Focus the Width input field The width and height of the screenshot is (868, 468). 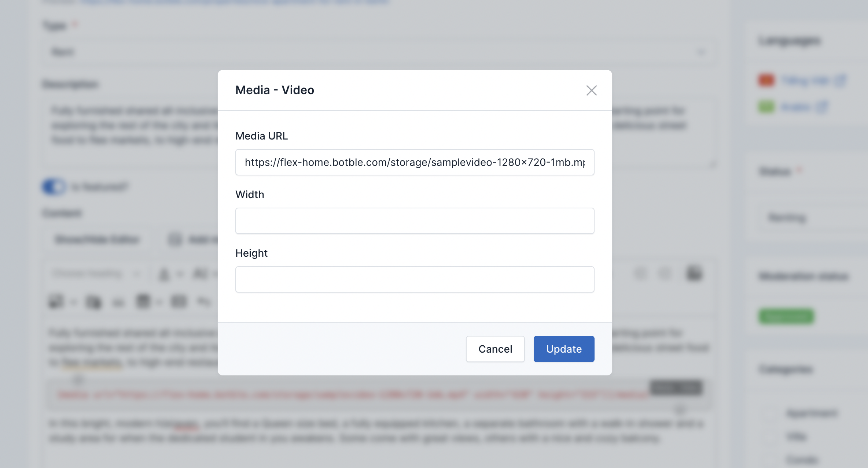point(415,221)
